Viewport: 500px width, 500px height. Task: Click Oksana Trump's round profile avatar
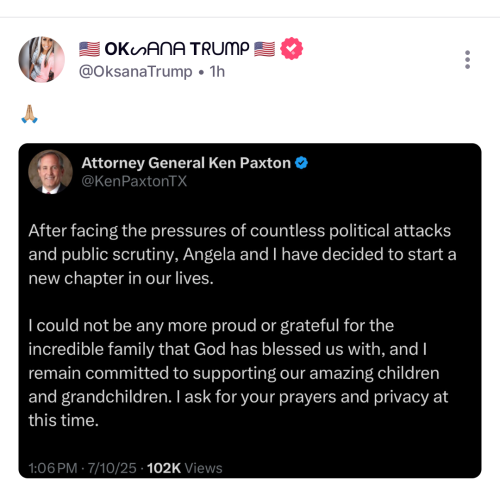tap(42, 60)
